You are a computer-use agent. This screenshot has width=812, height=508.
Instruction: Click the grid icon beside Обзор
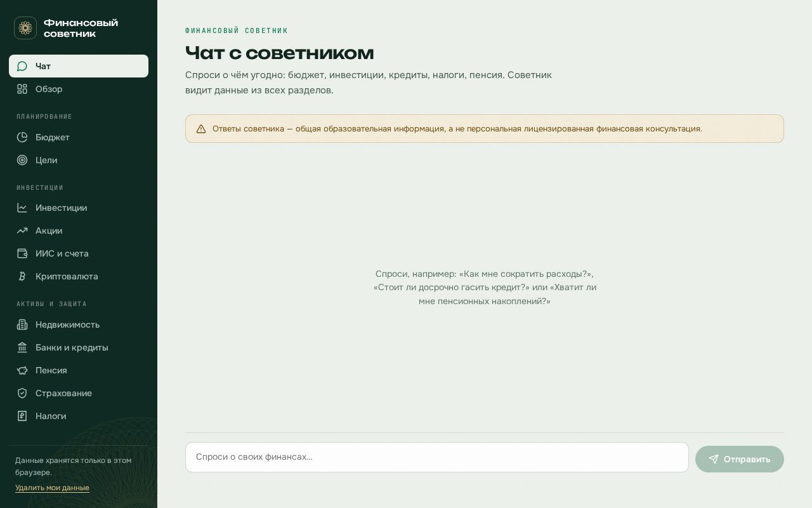(22, 89)
